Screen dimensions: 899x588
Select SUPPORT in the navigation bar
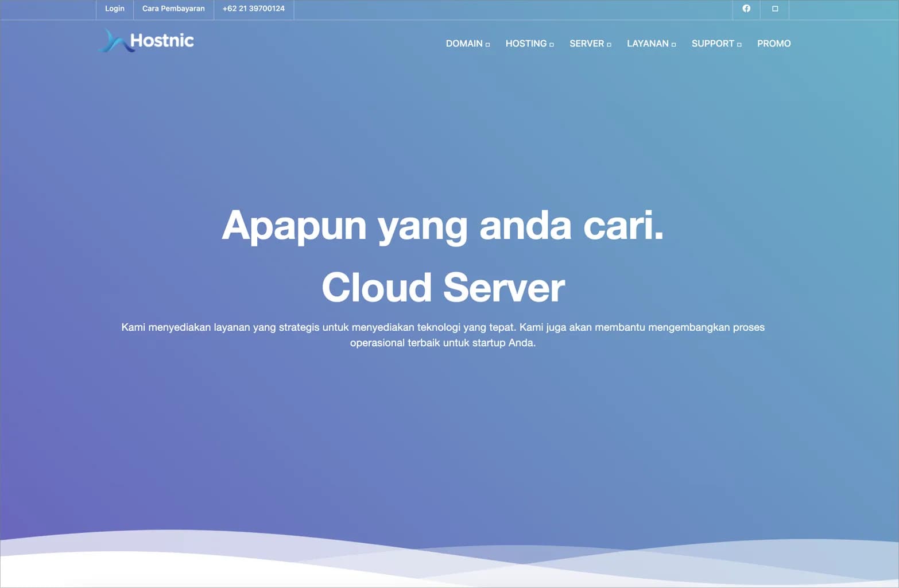click(713, 43)
